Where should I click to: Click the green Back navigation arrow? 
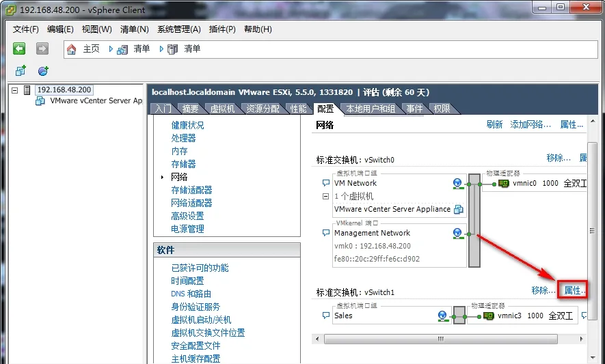pos(19,48)
